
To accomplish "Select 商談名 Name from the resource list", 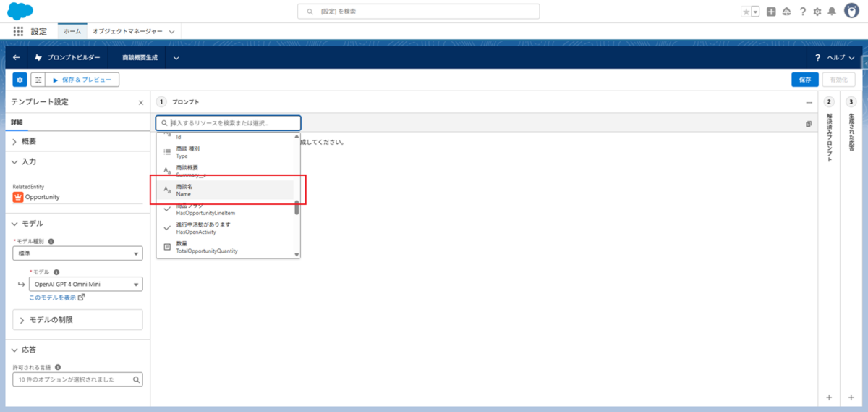I will click(x=224, y=190).
